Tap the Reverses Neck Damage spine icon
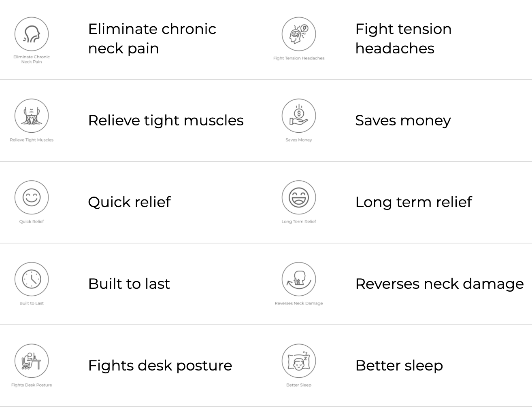Viewport: 532px width, 415px height. click(x=299, y=279)
